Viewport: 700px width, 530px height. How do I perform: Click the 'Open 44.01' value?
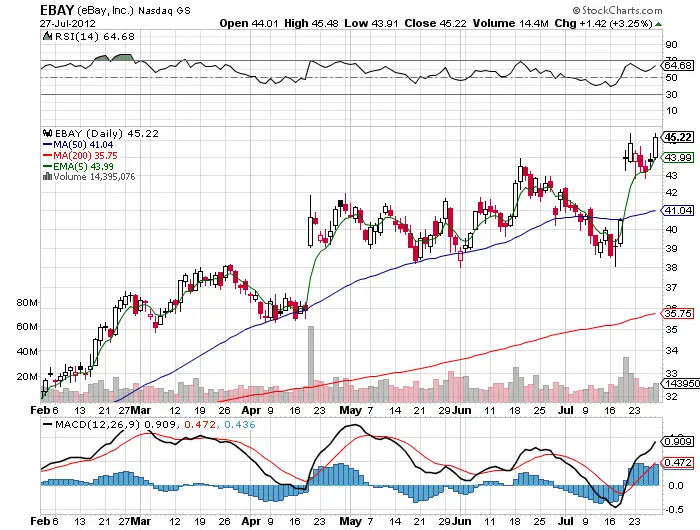pyautogui.click(x=249, y=23)
